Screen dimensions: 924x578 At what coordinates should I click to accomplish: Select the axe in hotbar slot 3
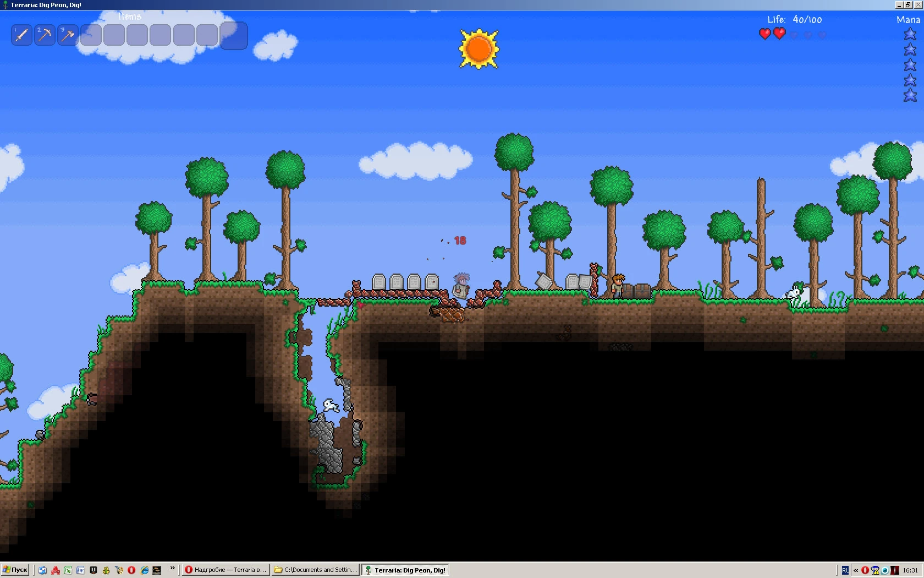[x=68, y=35]
